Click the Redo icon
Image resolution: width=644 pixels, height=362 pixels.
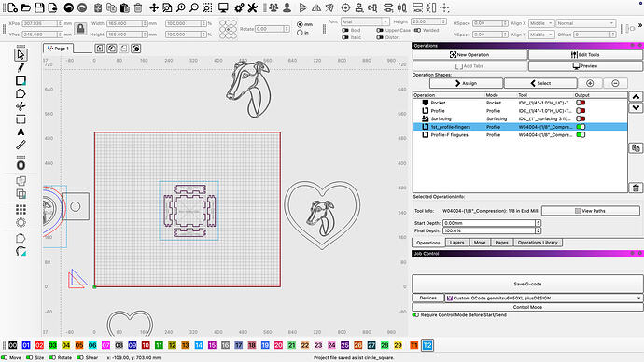(82, 7)
